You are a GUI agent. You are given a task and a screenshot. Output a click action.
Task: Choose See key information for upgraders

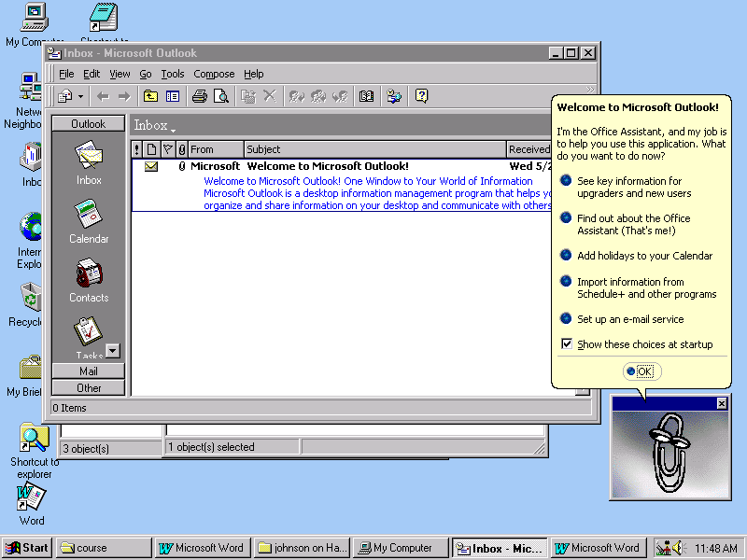(x=627, y=188)
